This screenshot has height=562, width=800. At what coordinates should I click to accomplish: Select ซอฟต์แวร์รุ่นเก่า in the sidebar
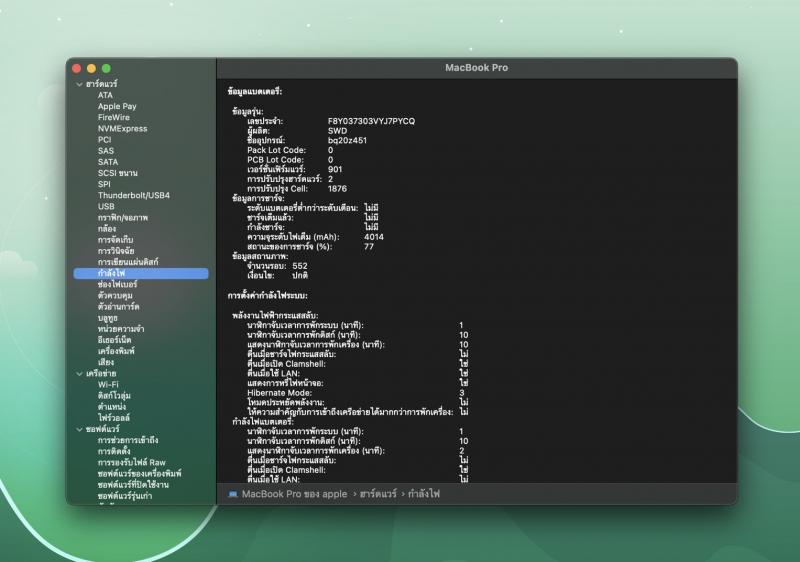tap(124, 496)
